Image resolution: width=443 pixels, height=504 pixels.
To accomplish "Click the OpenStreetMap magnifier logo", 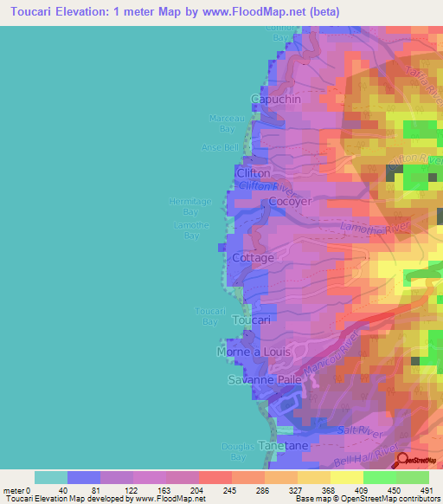I will [x=414, y=461].
